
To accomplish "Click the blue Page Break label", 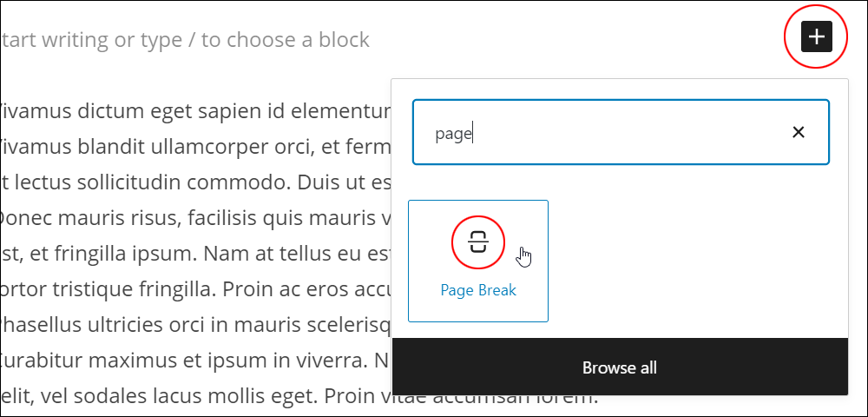I will tap(478, 290).
